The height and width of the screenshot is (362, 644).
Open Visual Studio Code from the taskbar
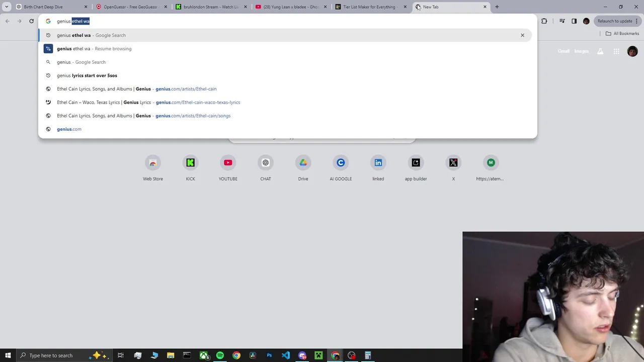285,355
